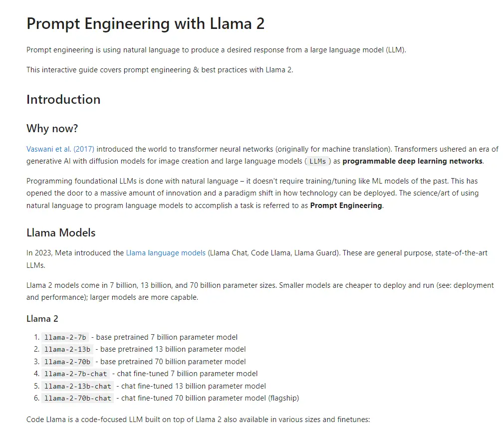The width and height of the screenshot is (504, 432).
Task: Click the Llama 2 subheading above the list
Action: [x=42, y=319]
